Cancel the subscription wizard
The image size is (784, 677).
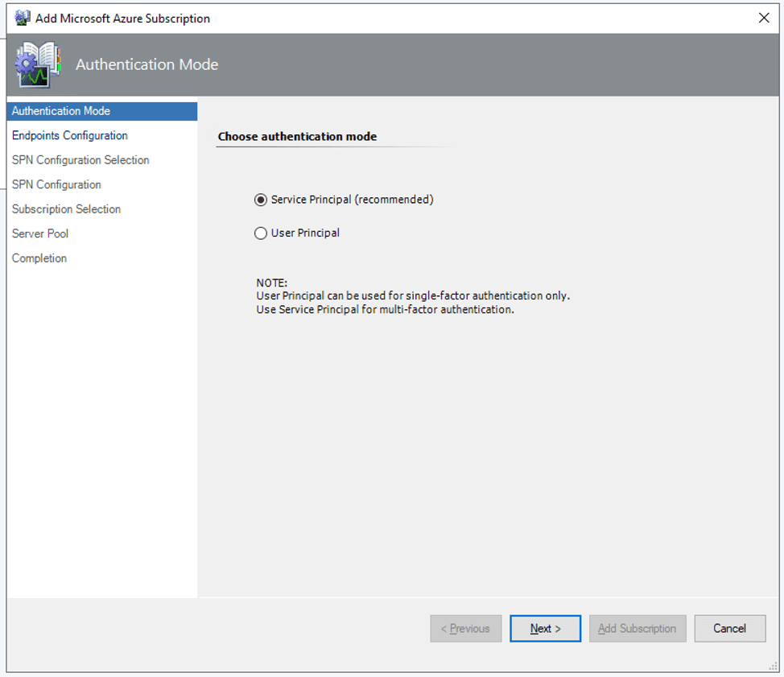click(x=729, y=629)
